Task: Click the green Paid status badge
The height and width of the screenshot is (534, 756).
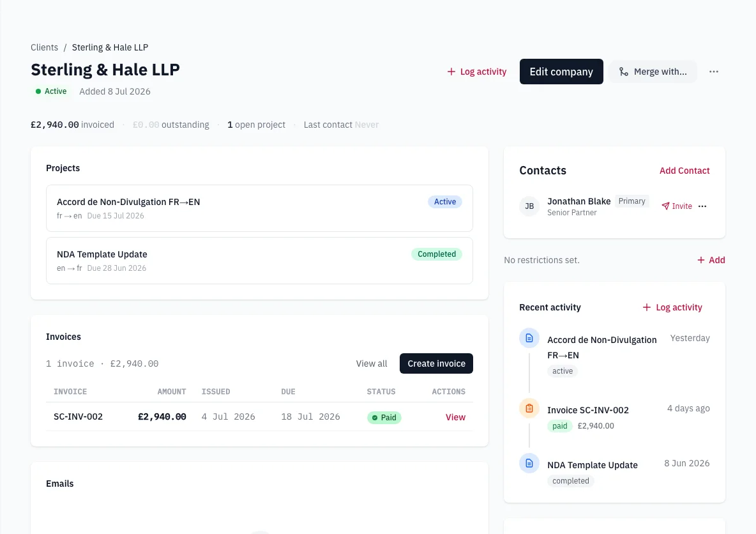Action: click(x=384, y=417)
